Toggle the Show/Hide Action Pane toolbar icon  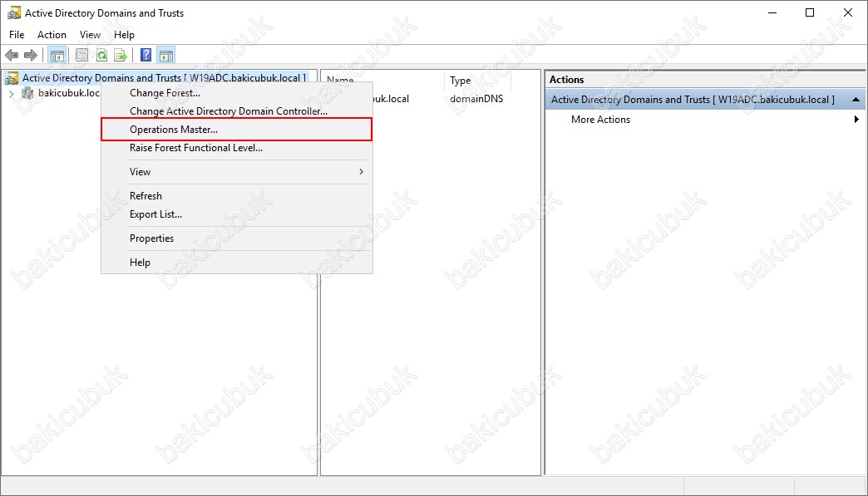coord(166,56)
